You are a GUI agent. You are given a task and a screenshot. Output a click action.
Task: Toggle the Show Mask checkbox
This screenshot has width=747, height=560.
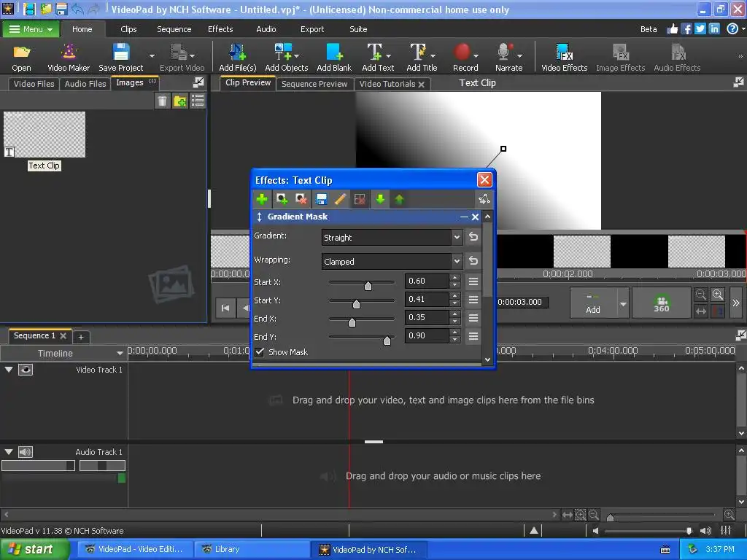click(260, 352)
